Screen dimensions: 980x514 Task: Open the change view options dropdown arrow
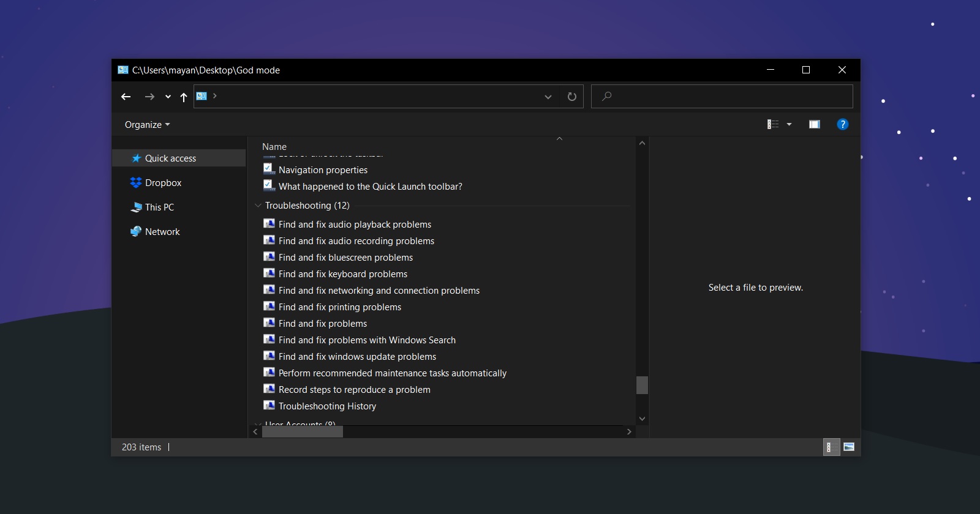tap(789, 124)
